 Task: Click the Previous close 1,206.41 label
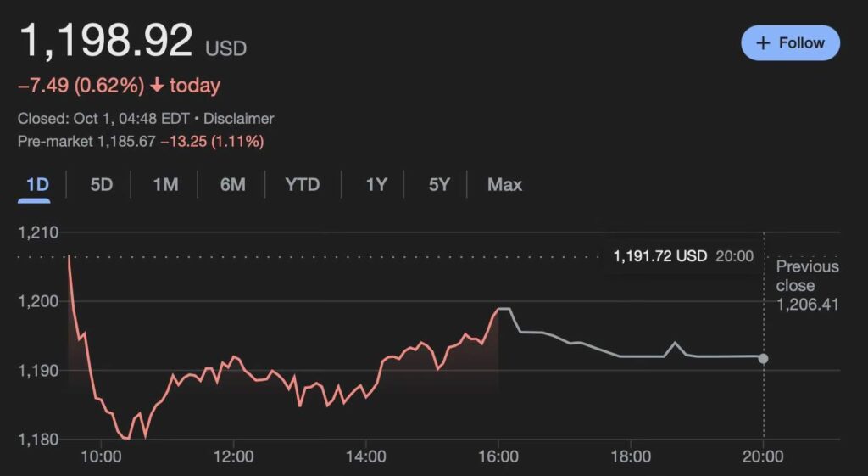coord(807,285)
